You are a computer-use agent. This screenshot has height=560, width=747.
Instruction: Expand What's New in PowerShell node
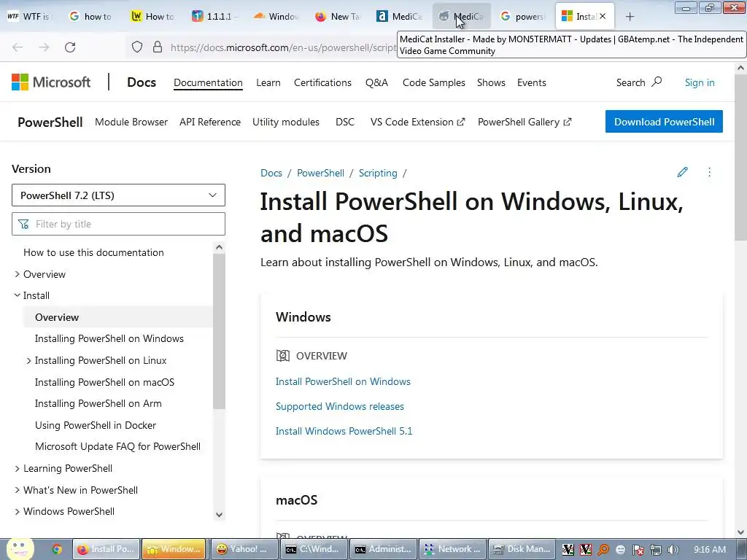click(x=18, y=490)
